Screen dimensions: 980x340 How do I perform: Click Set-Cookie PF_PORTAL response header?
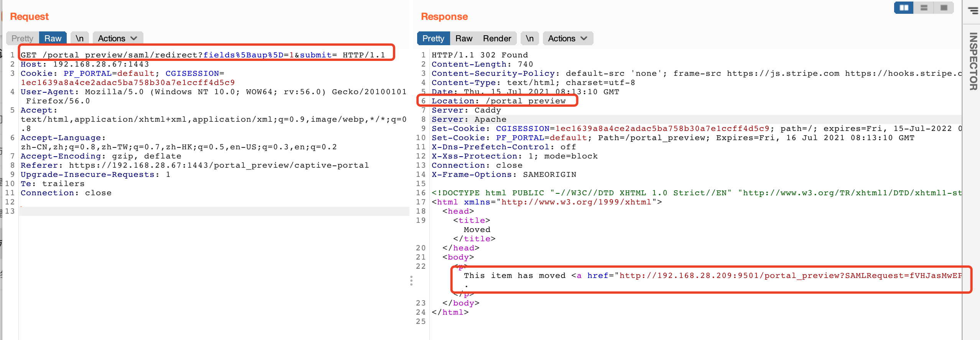point(673,138)
